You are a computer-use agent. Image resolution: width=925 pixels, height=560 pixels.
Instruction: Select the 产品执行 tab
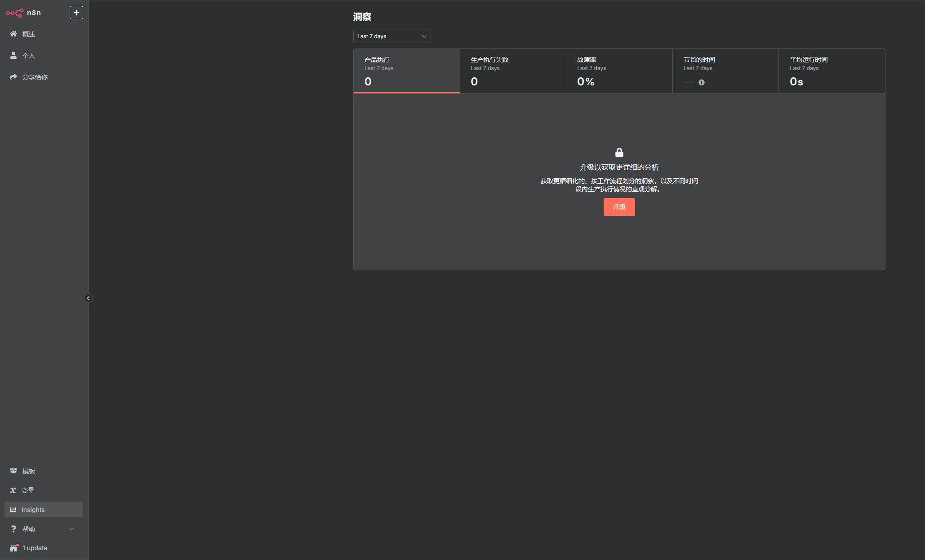tap(406, 71)
